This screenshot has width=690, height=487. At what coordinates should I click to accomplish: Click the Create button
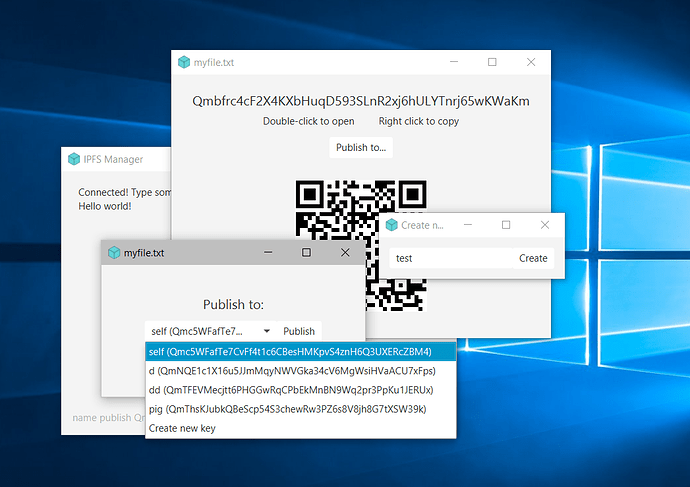(533, 258)
